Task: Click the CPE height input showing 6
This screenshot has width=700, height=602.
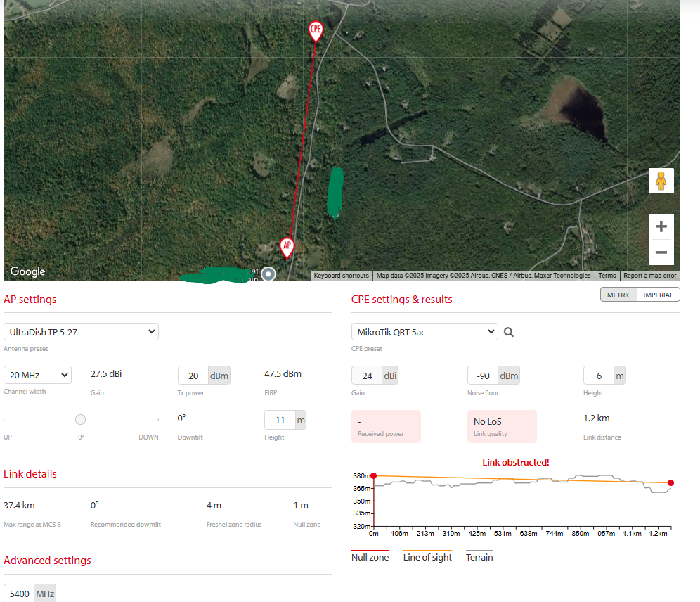Action: coord(599,376)
